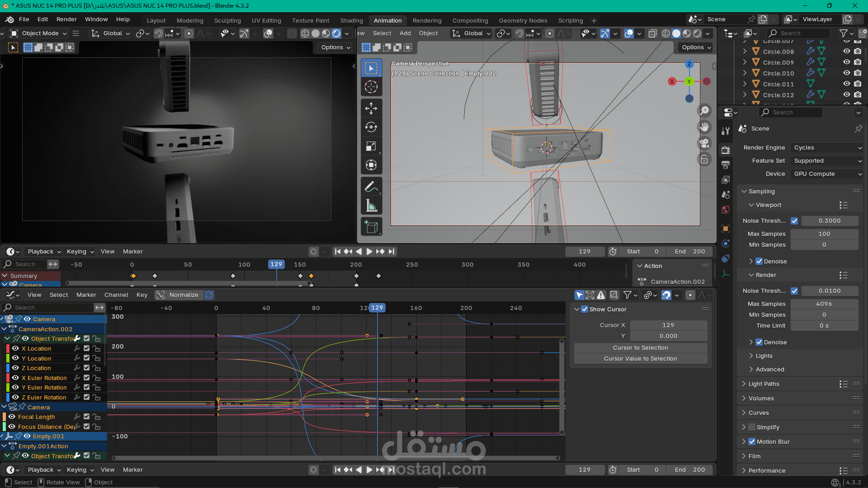Disable the Motion Blur checkbox
The image size is (868, 488).
tap(752, 441)
